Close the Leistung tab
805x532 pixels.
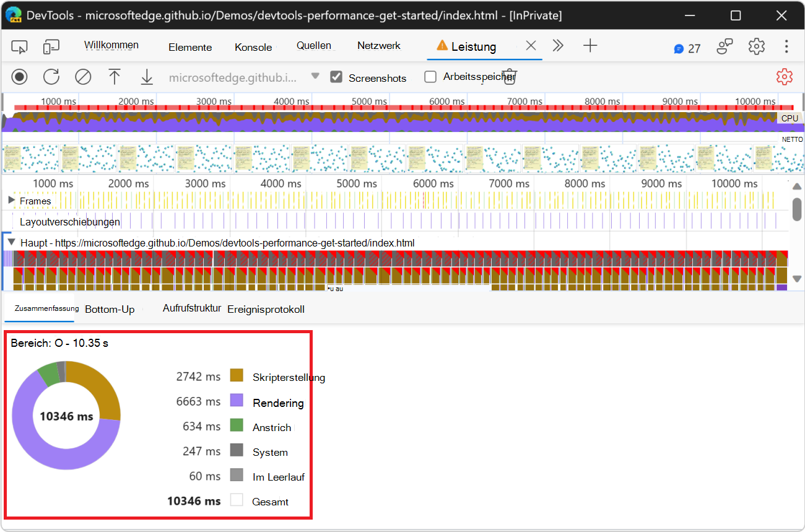click(531, 46)
